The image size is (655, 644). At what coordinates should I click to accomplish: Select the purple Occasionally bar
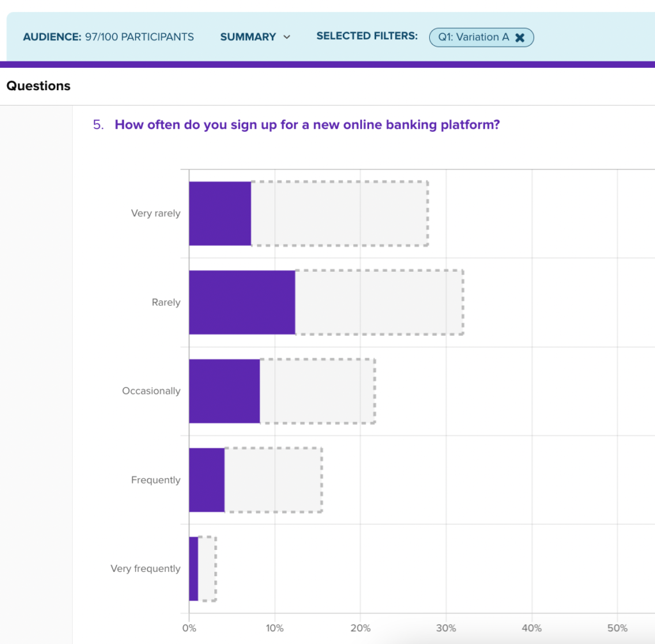(225, 391)
